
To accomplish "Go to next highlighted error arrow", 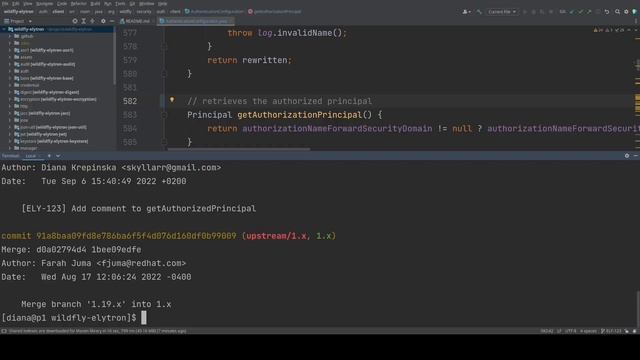I will pyautogui.click(x=635, y=30).
